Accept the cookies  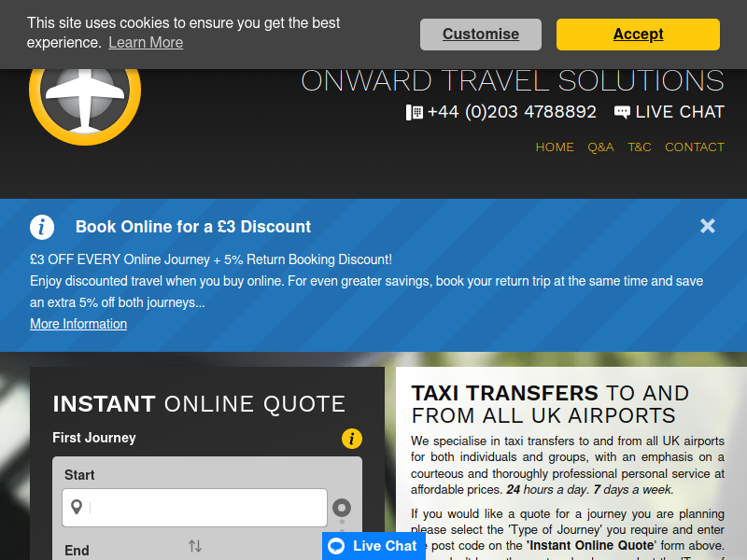coord(638,35)
